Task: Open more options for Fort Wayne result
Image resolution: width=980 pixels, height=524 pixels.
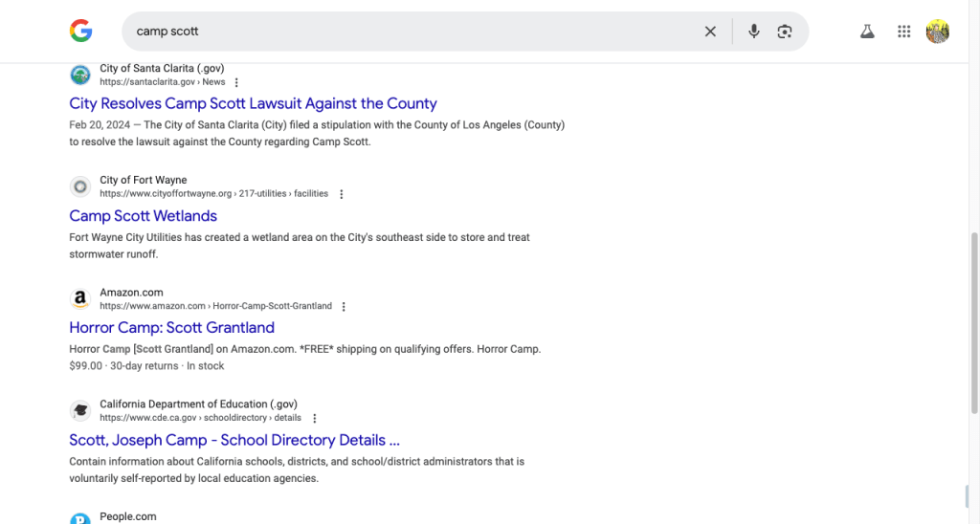Action: pos(342,194)
